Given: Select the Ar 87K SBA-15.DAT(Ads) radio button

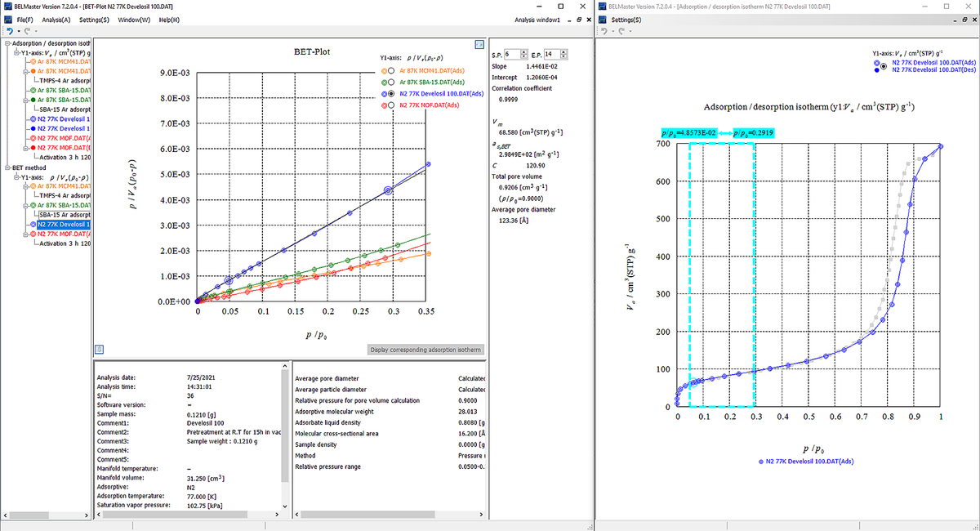Looking at the screenshot, I should pos(393,82).
